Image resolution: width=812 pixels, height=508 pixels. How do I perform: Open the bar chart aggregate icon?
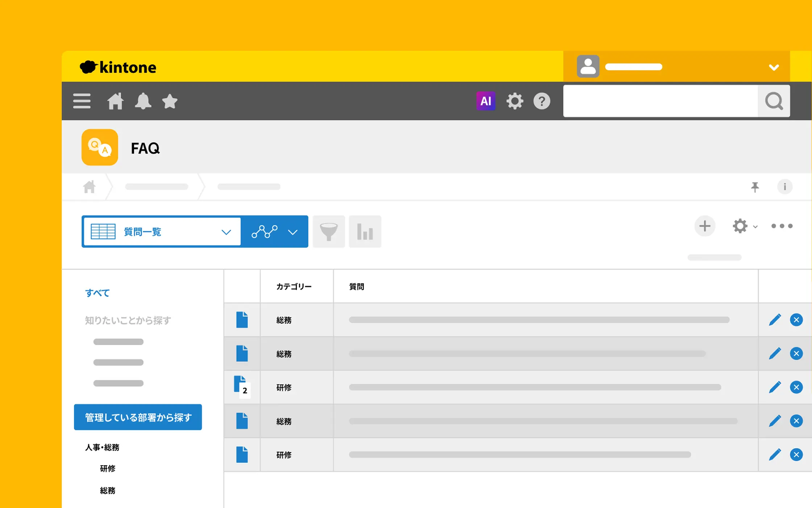point(365,232)
